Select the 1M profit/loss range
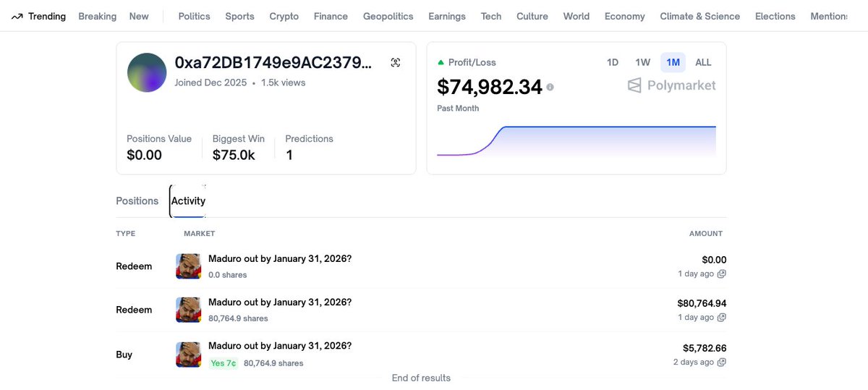Screen dimensions: 868x390 673,62
